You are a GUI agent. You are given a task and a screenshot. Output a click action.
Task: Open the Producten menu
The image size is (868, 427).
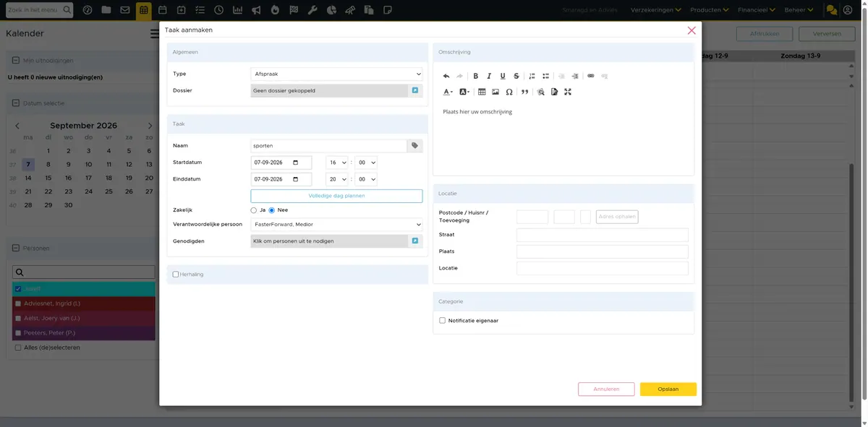(x=708, y=10)
